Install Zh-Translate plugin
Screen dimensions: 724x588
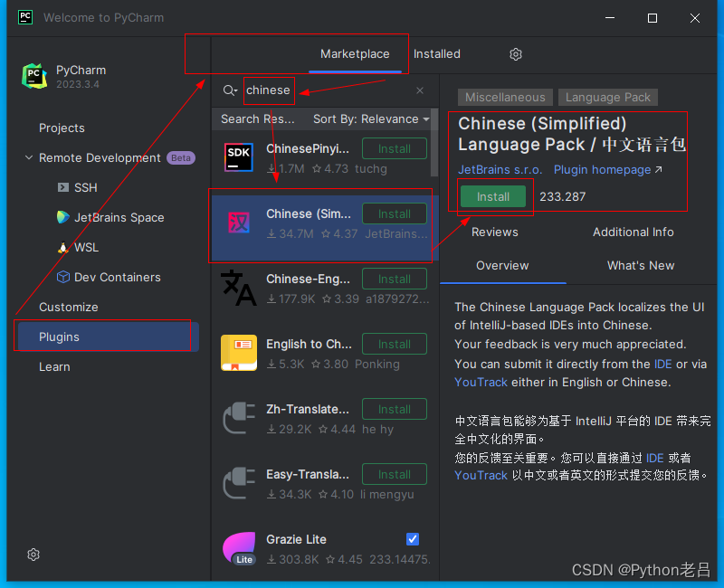(395, 409)
